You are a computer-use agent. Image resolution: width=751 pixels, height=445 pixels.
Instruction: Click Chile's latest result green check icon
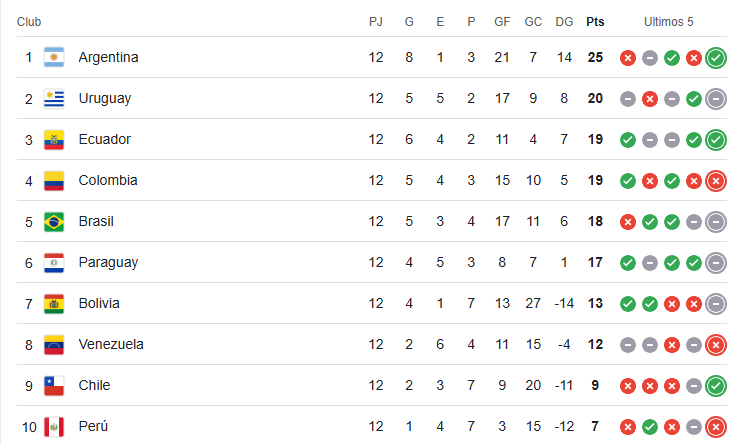click(716, 386)
